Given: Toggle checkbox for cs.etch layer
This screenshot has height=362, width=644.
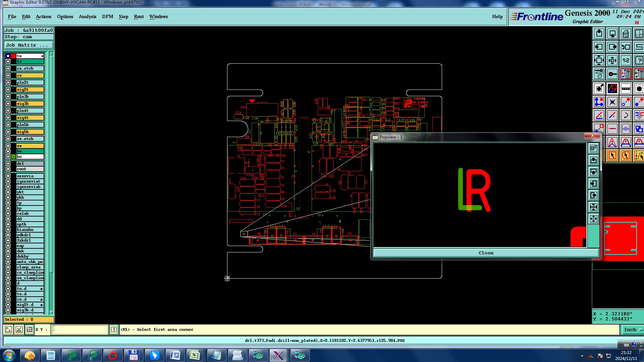Looking at the screenshot, I should [x=8, y=68].
